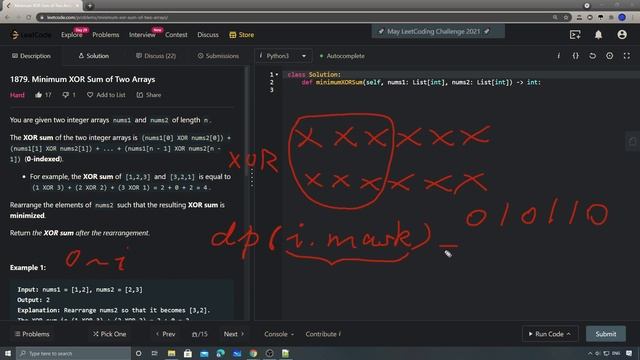The height and width of the screenshot is (360, 640).
Task: Open the action center notifications
Action: [629, 353]
